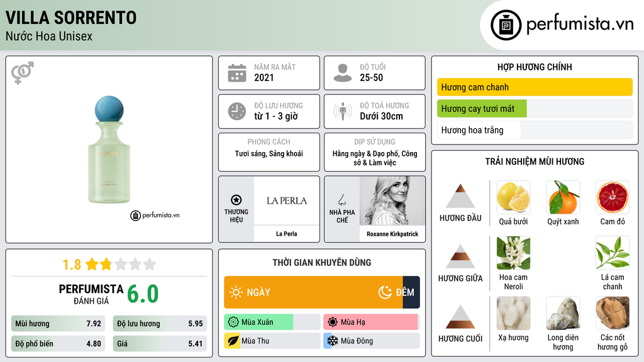Click the Hương cam chanh yellow bar
Viewport: 644px width, 362px height.
click(x=535, y=87)
